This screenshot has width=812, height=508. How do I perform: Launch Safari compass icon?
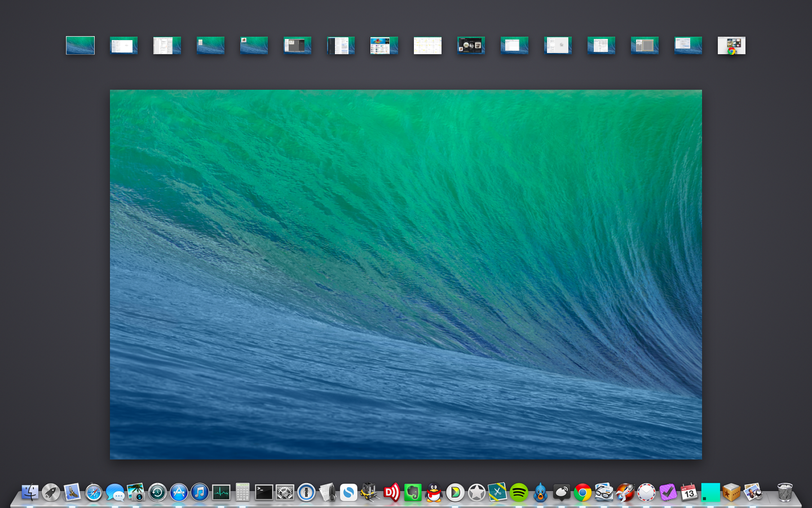[94, 492]
